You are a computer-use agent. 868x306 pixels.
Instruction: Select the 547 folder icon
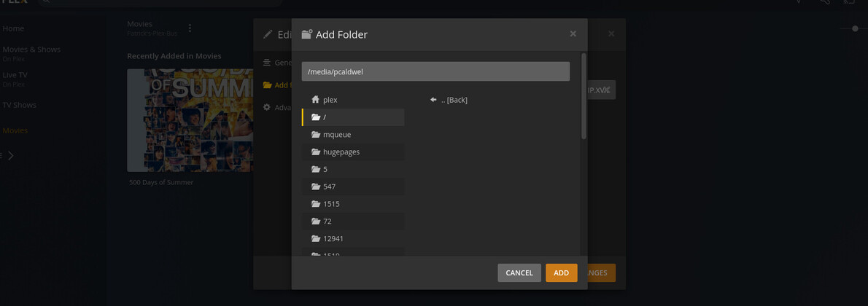(316, 187)
